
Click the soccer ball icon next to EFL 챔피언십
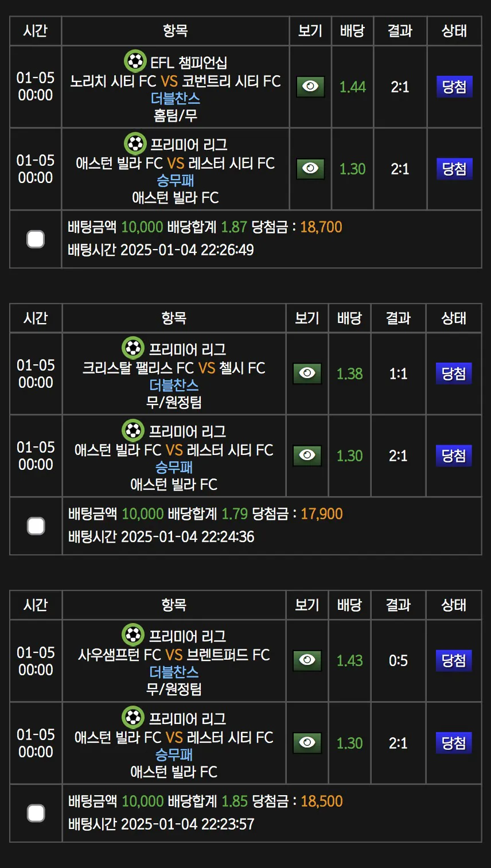[x=135, y=61]
